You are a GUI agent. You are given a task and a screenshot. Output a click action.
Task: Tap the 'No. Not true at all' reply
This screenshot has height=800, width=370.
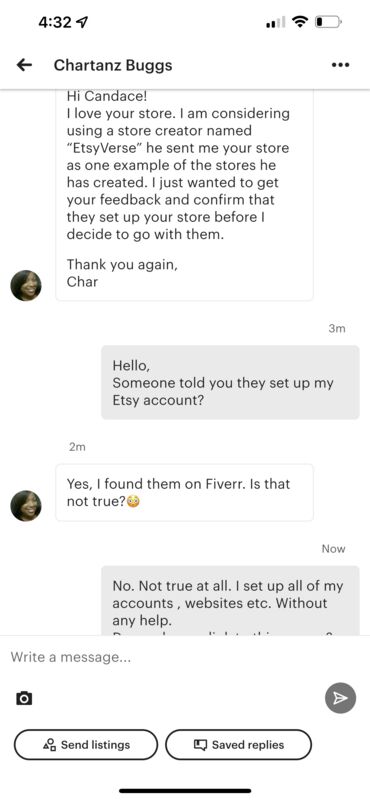[230, 601]
